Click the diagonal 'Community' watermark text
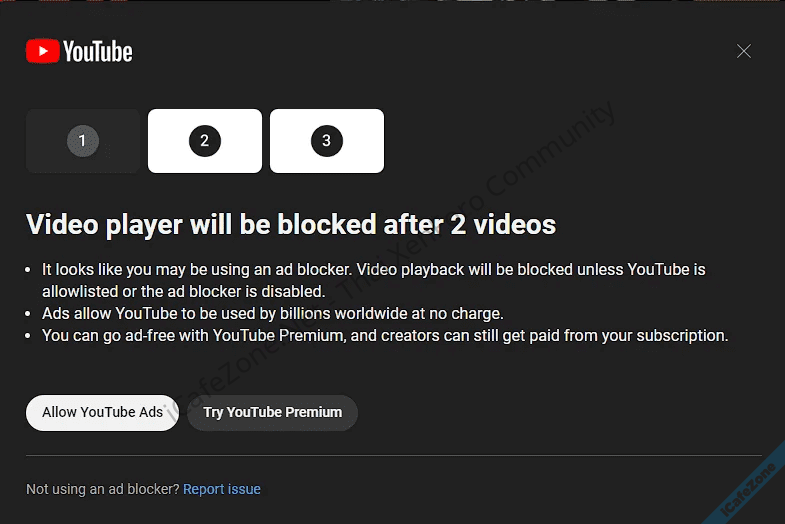Image resolution: width=785 pixels, height=524 pixels. (x=550, y=149)
